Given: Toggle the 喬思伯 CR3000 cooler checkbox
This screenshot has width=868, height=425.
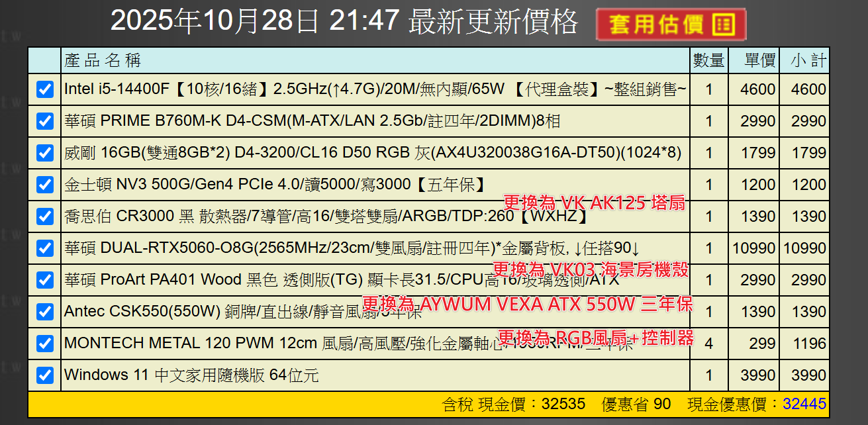Looking at the screenshot, I should (x=44, y=216).
